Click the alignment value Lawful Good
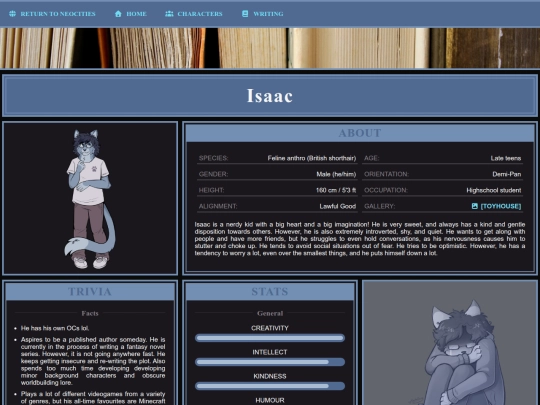 tap(338, 206)
